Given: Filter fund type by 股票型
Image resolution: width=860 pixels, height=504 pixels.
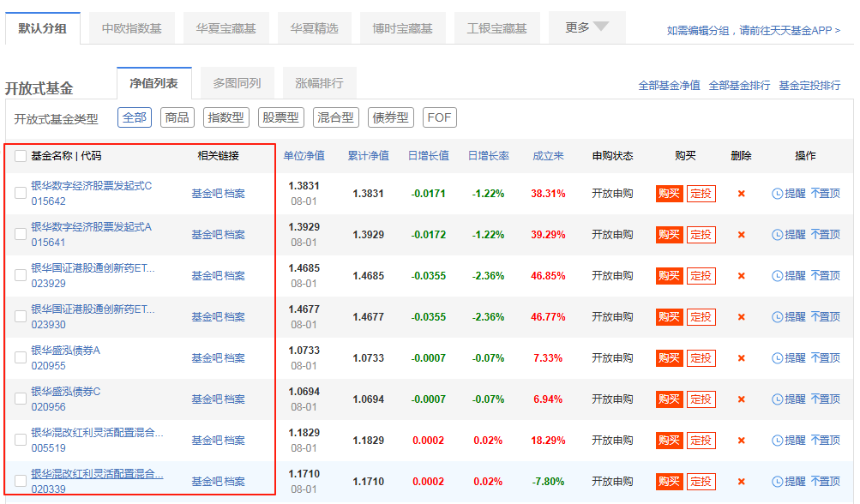Looking at the screenshot, I should (x=281, y=117).
